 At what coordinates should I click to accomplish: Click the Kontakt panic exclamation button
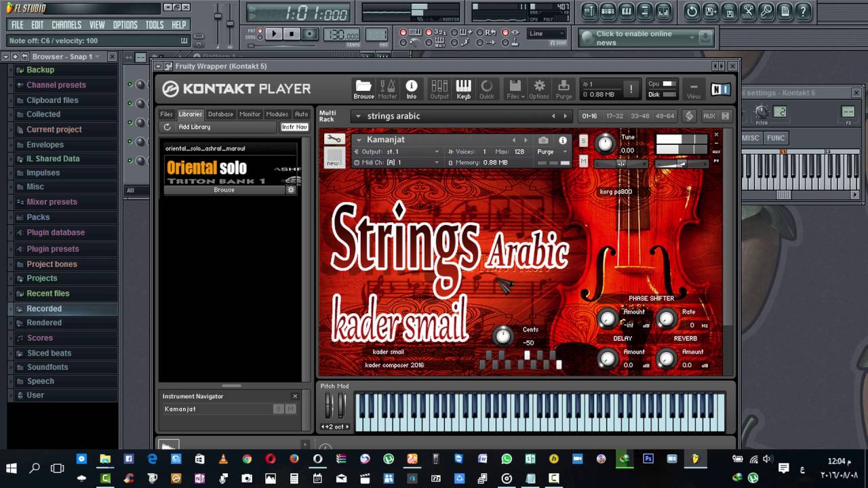click(631, 89)
